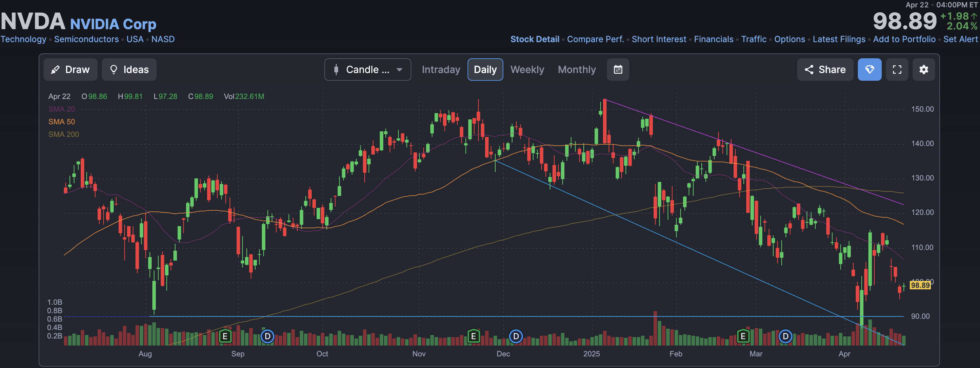This screenshot has height=368, width=980.
Task: Open the Candle chart type dropdown
Action: pos(367,70)
